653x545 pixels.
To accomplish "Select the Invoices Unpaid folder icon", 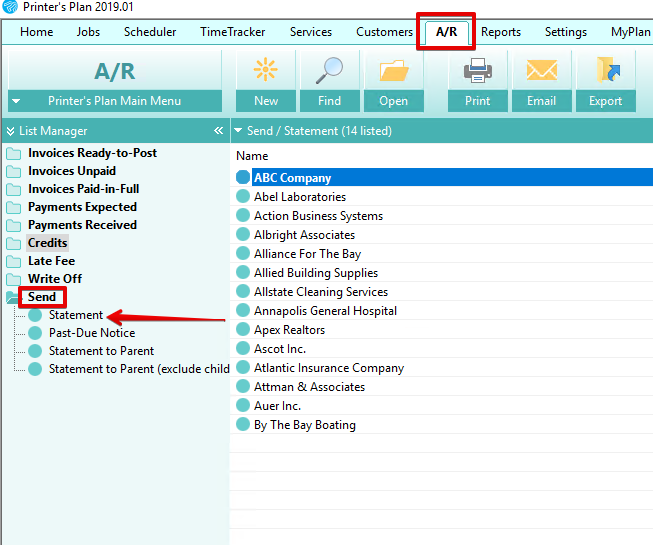I will [x=13, y=171].
